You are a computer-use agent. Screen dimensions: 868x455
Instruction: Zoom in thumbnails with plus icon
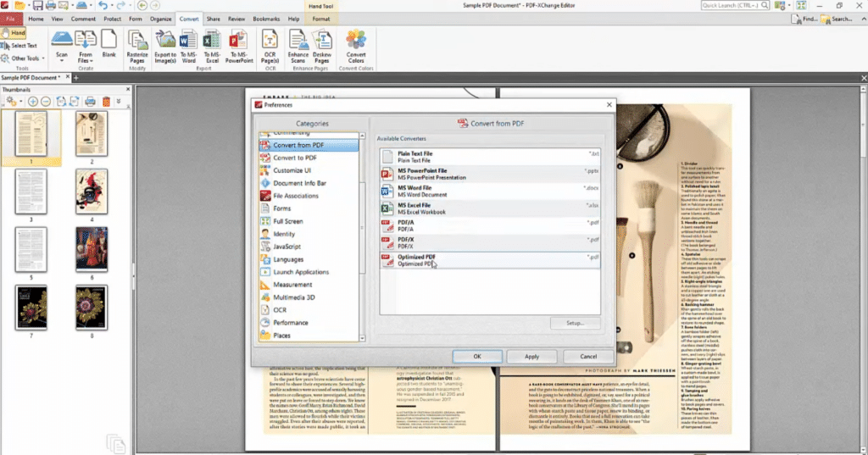[33, 102]
